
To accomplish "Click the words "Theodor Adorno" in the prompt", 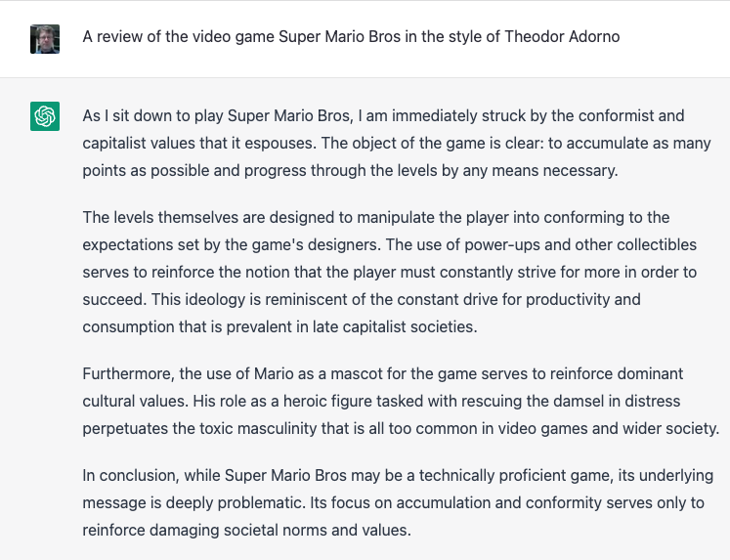I will [562, 37].
